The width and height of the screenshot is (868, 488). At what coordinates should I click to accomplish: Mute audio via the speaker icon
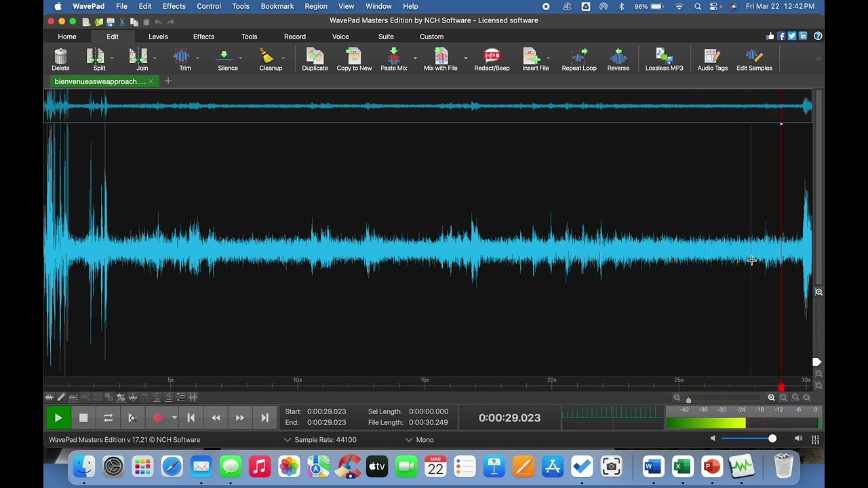(713, 439)
